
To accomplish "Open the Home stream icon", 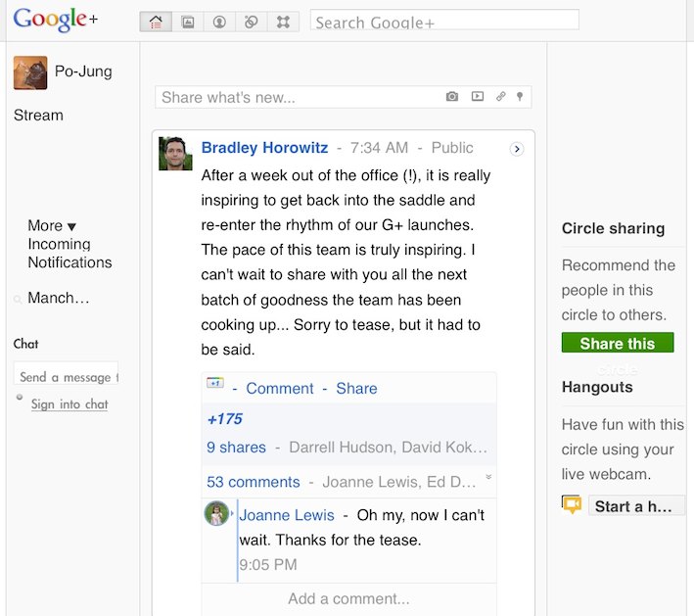I will tap(156, 22).
